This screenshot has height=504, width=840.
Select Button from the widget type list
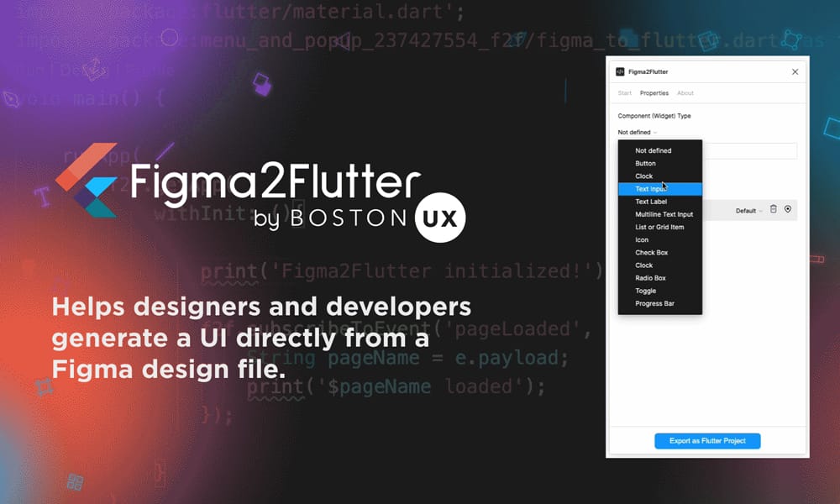(643, 163)
